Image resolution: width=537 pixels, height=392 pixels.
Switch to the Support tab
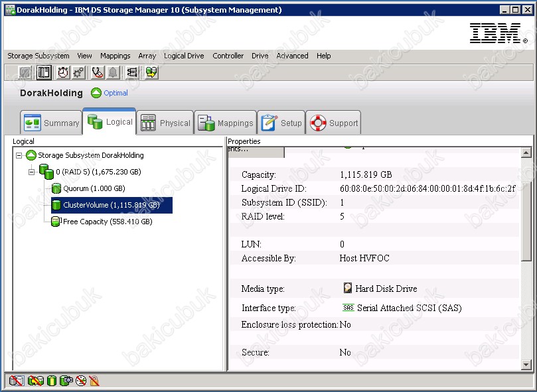[333, 123]
